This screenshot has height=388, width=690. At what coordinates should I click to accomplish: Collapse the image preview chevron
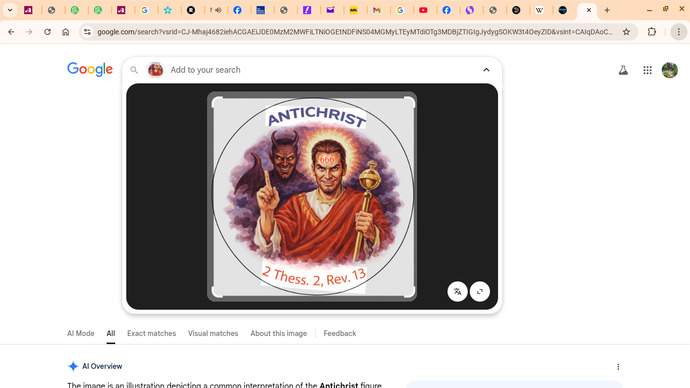click(486, 70)
